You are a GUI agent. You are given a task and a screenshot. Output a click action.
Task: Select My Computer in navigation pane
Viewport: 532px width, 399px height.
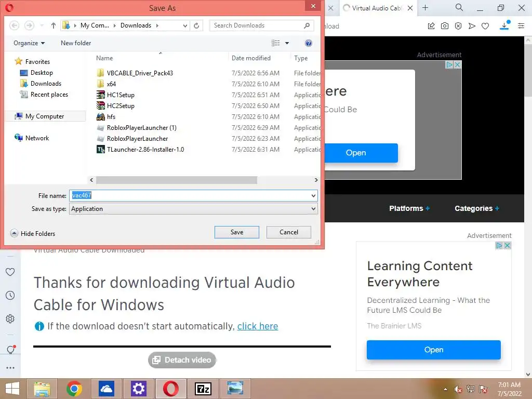(x=45, y=116)
